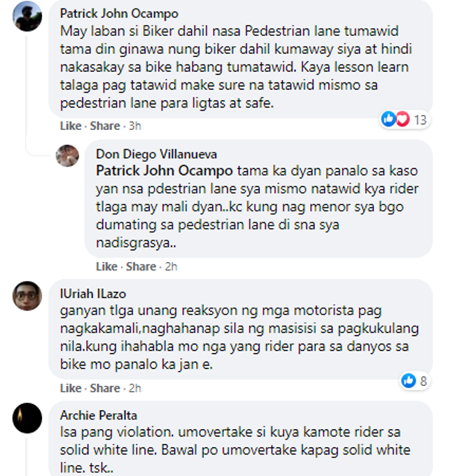Open IUriah ILazo's profile avatar
Screen dimensions: 467x476
pos(27,296)
